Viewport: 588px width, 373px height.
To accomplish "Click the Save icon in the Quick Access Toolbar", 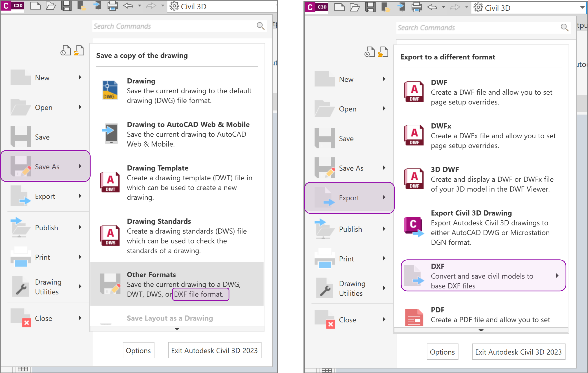I will [x=66, y=6].
